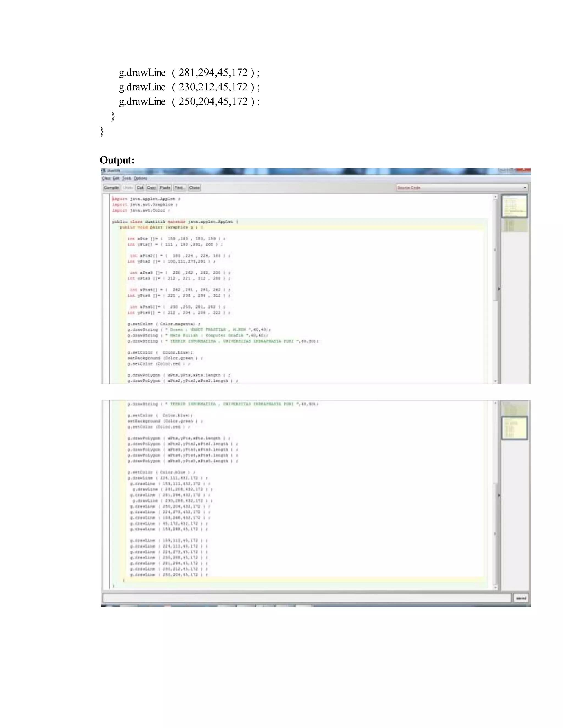Click the Copy toolbar button
Image resolution: width=563 pixels, height=728 pixels.
coord(151,188)
